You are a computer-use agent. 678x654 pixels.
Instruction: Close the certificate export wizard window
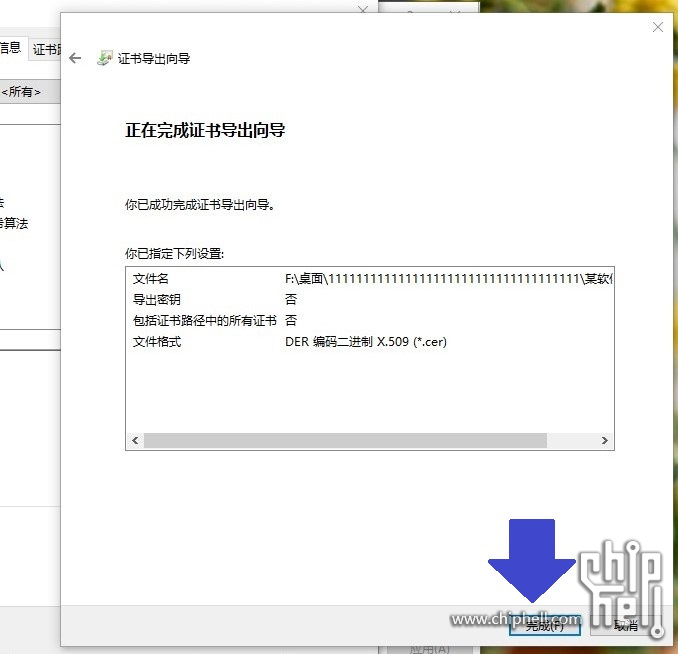click(658, 27)
